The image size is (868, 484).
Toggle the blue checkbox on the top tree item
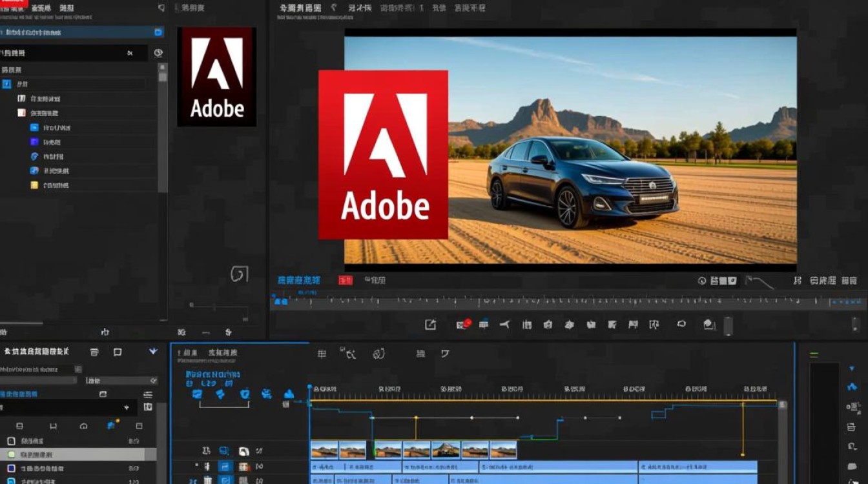pyautogui.click(x=6, y=85)
